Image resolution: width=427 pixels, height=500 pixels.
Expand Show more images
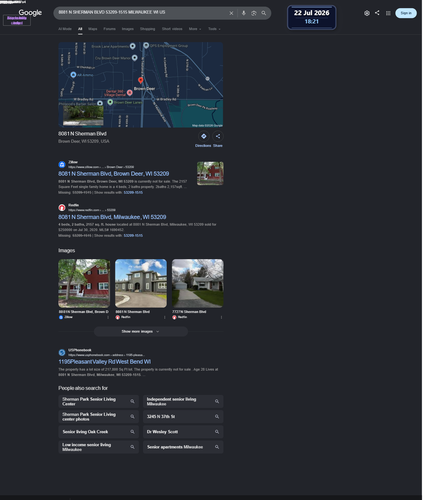141,331
